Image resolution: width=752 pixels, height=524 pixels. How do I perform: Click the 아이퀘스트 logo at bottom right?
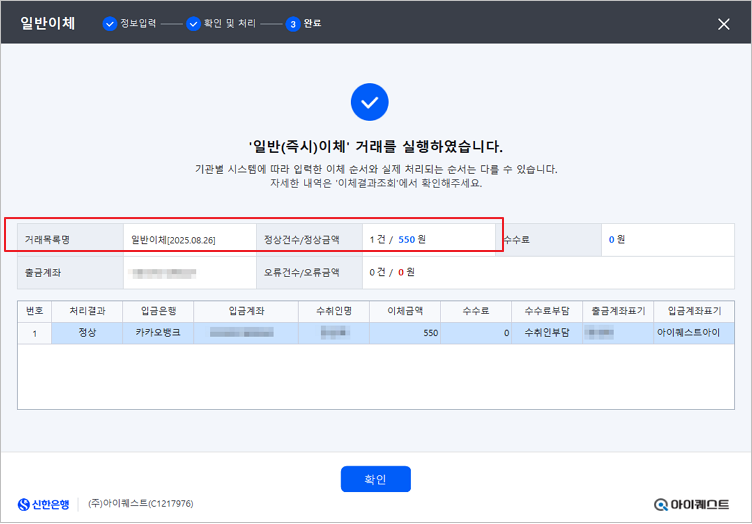(692, 504)
